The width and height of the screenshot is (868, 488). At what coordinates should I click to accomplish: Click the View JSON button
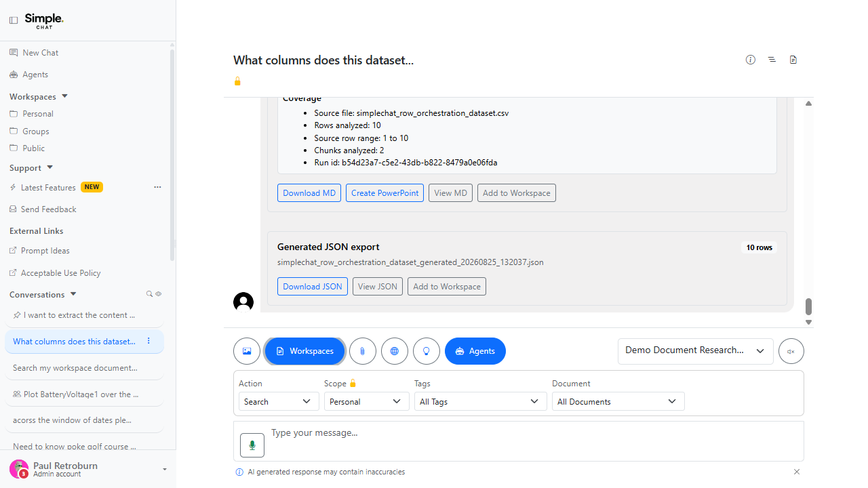(x=378, y=287)
